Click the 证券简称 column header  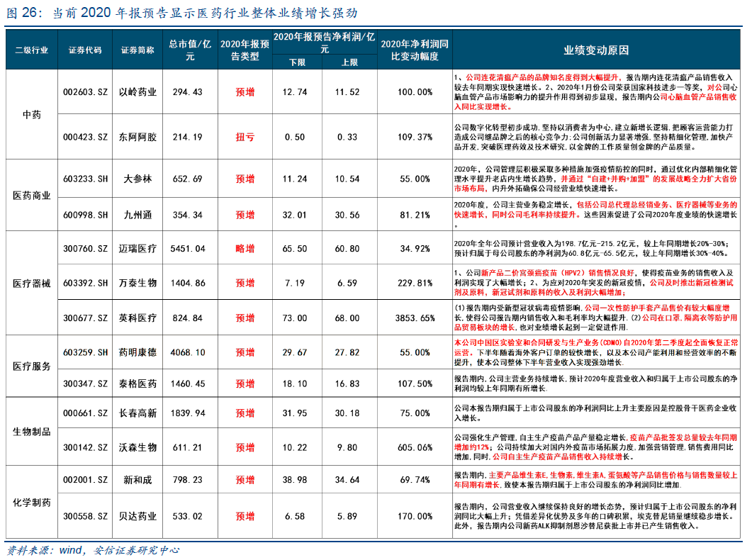(x=137, y=50)
